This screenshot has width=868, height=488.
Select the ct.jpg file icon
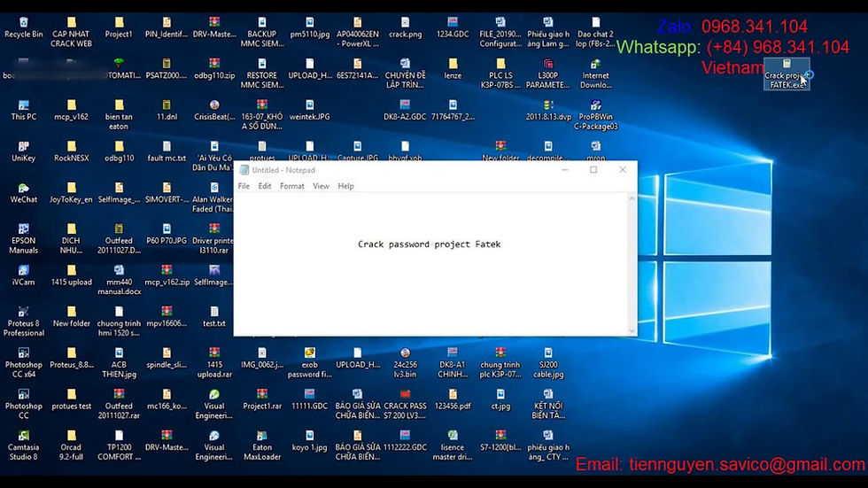500,400
